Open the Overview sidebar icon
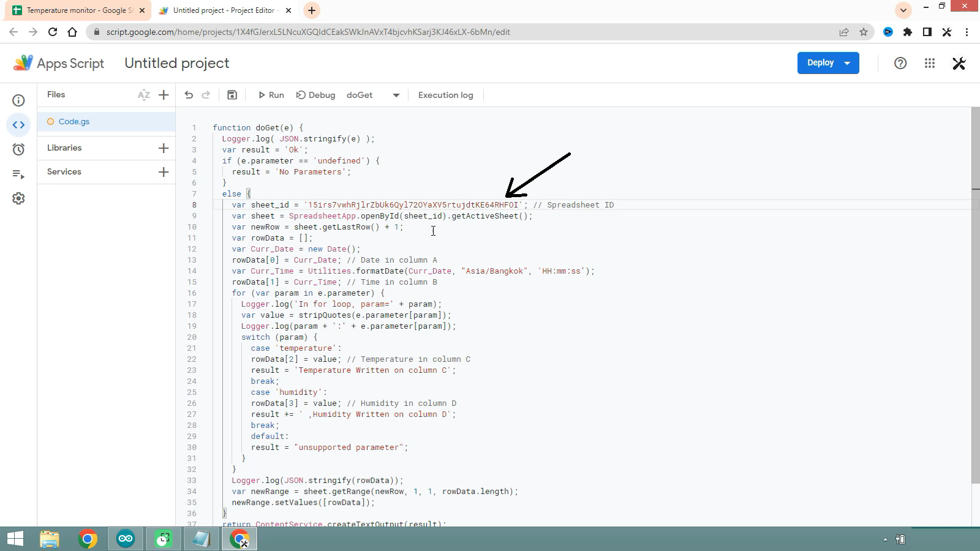 click(18, 100)
